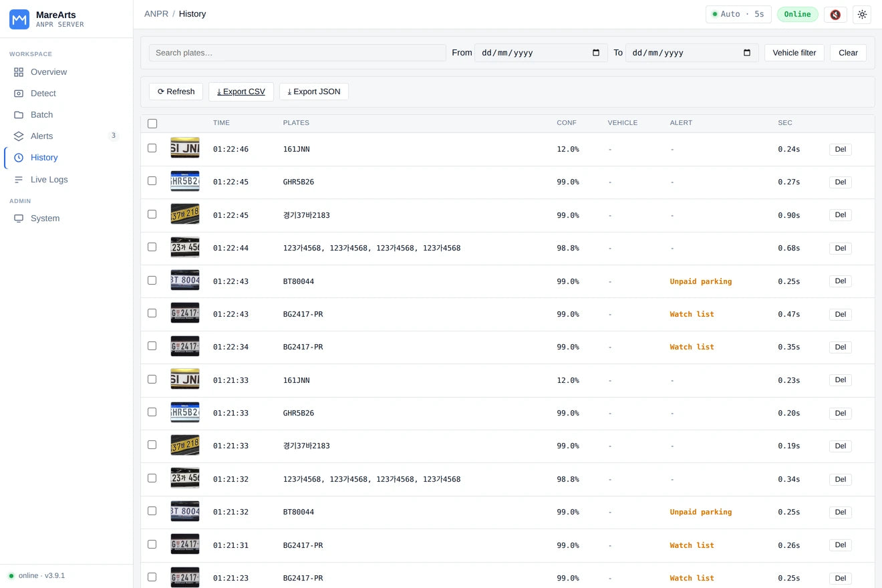882x588 pixels.
Task: Delete the 01:21:32 BT80044 record
Action: (x=841, y=512)
